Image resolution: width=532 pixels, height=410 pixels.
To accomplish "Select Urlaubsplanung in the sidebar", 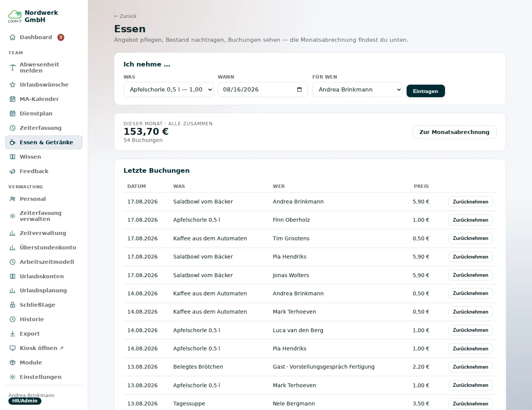I will point(44,290).
